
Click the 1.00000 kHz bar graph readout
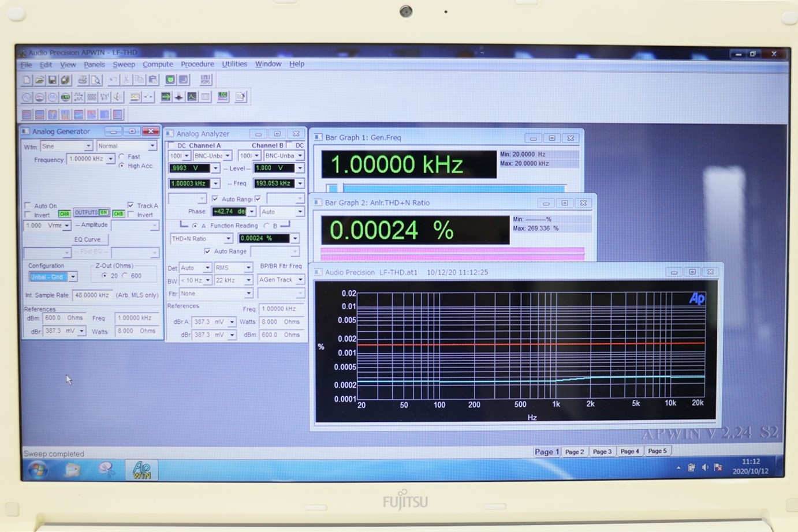tap(408, 164)
